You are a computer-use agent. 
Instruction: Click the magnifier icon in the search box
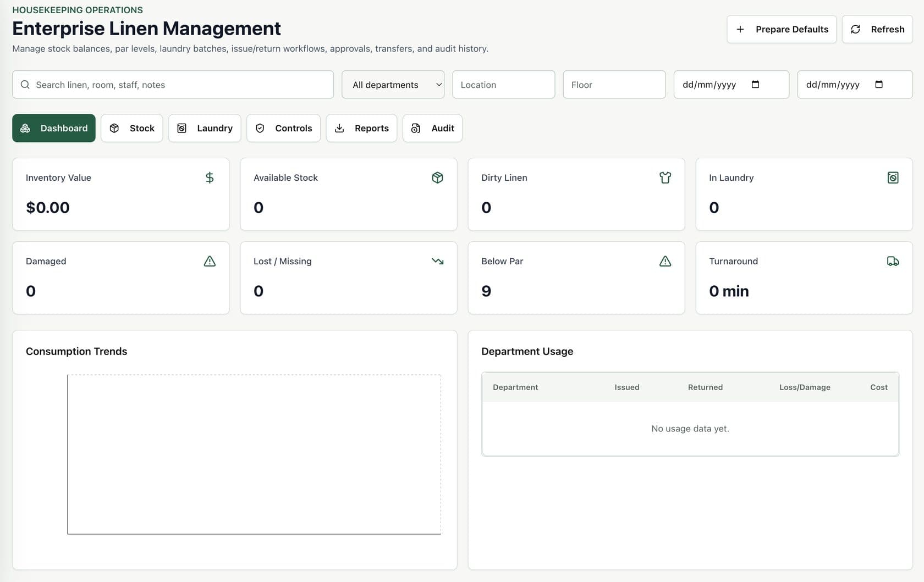[25, 85]
